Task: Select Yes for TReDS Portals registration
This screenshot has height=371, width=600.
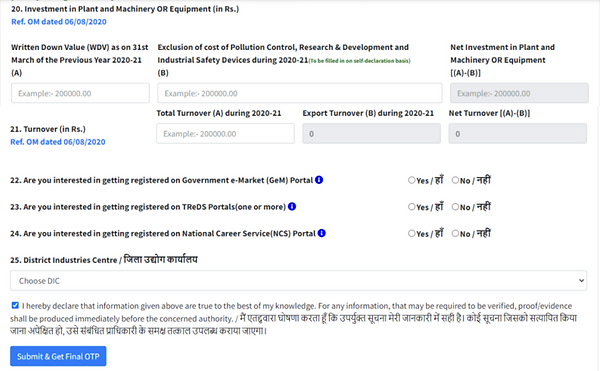Action: [411, 207]
